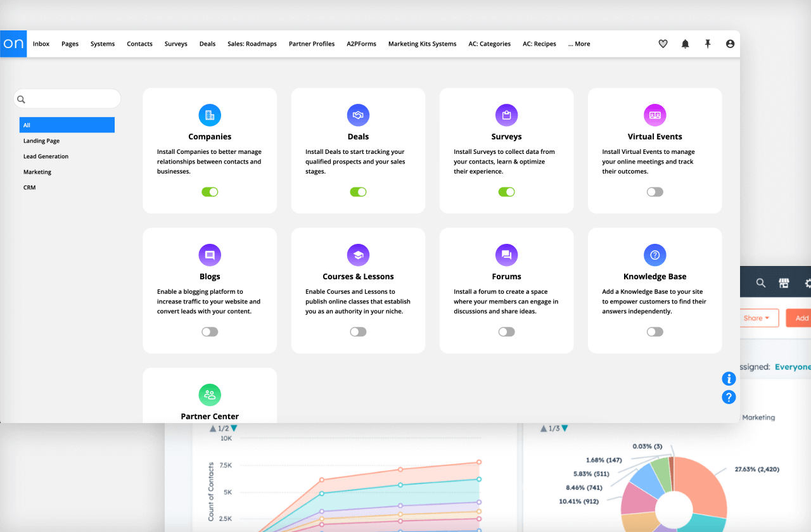
Task: Click the down arrow on the 1/2 chart pager
Action: pos(233,428)
